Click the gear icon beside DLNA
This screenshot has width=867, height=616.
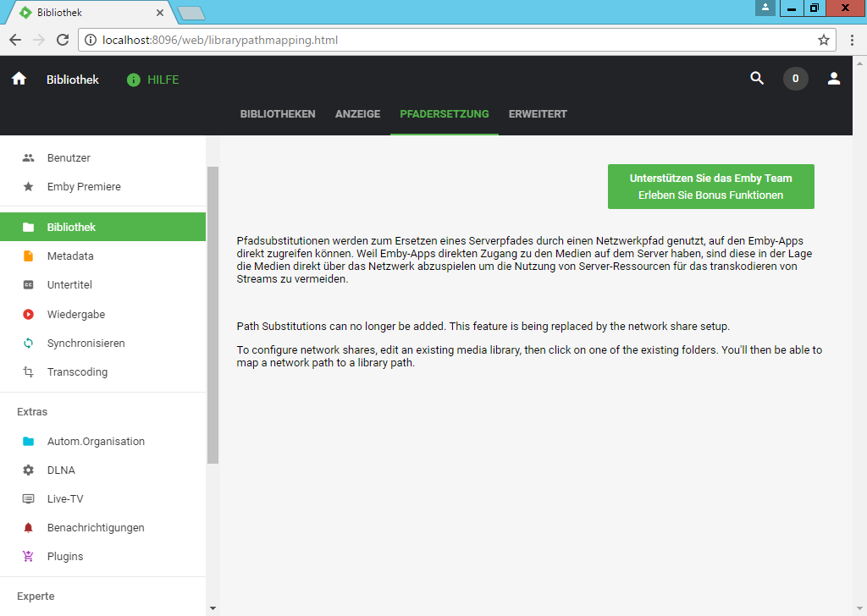coord(28,470)
